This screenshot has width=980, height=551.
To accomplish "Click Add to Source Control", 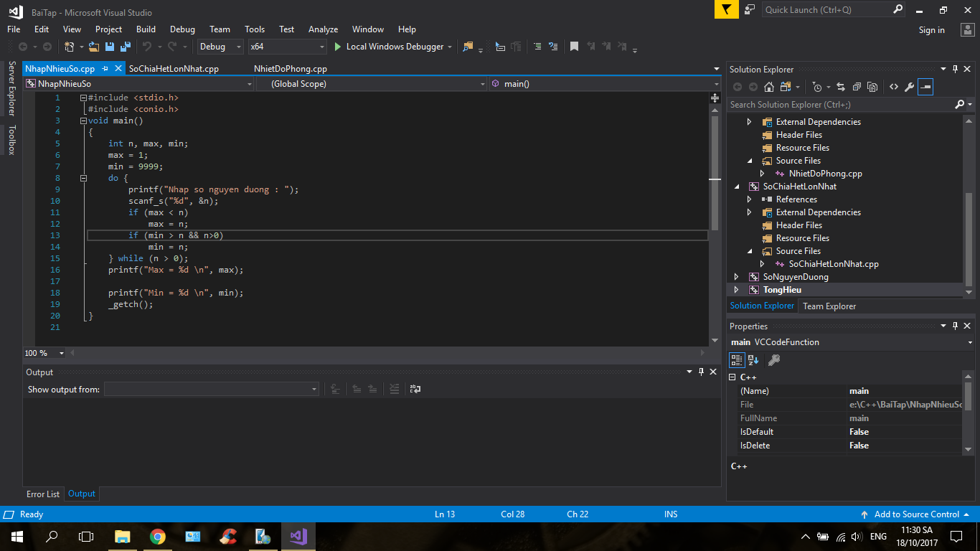I will click(x=916, y=514).
